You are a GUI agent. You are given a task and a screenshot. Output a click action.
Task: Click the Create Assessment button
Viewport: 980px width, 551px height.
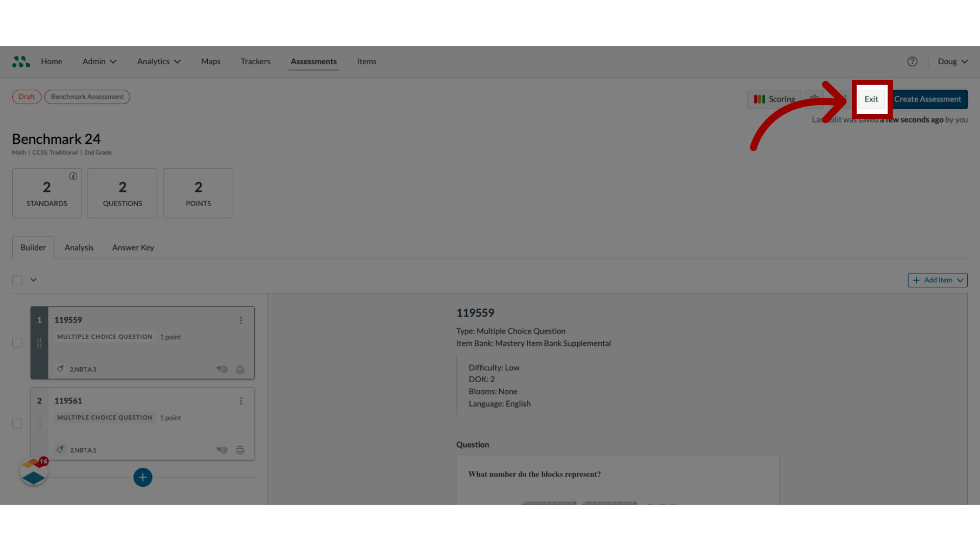pos(928,99)
